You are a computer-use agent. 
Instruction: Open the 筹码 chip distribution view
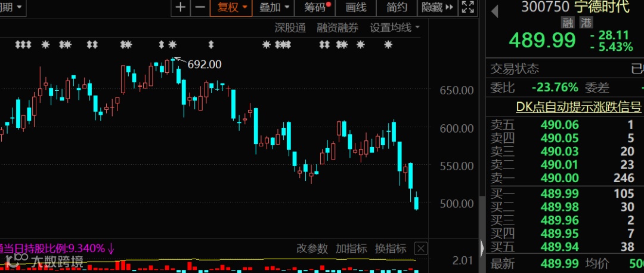(x=315, y=7)
